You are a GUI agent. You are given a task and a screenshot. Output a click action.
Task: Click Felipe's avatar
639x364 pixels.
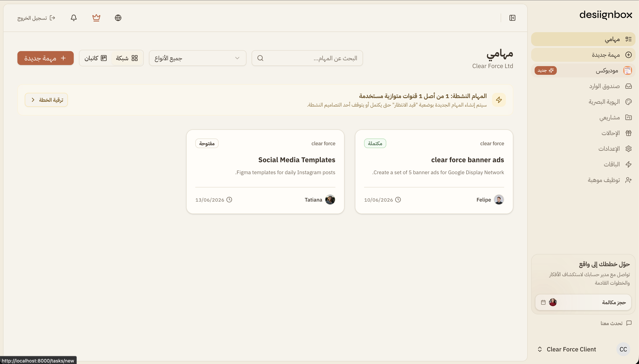(x=499, y=199)
